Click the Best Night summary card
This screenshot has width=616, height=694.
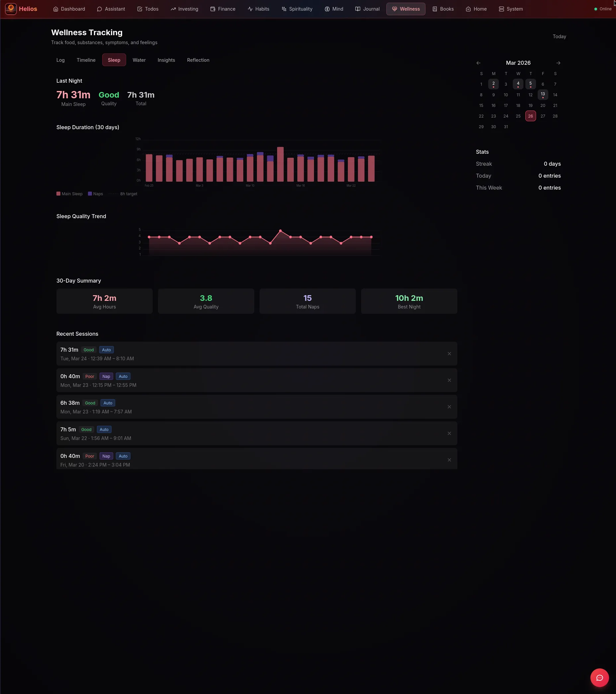(x=409, y=301)
